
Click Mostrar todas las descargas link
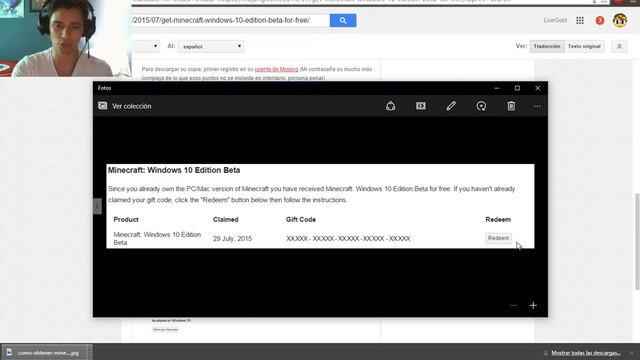click(x=586, y=353)
